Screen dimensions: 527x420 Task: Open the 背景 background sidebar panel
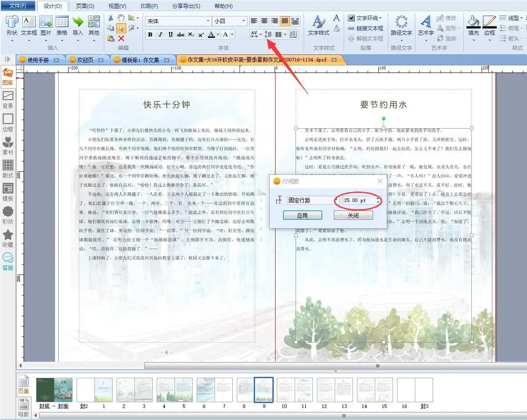tap(8, 100)
